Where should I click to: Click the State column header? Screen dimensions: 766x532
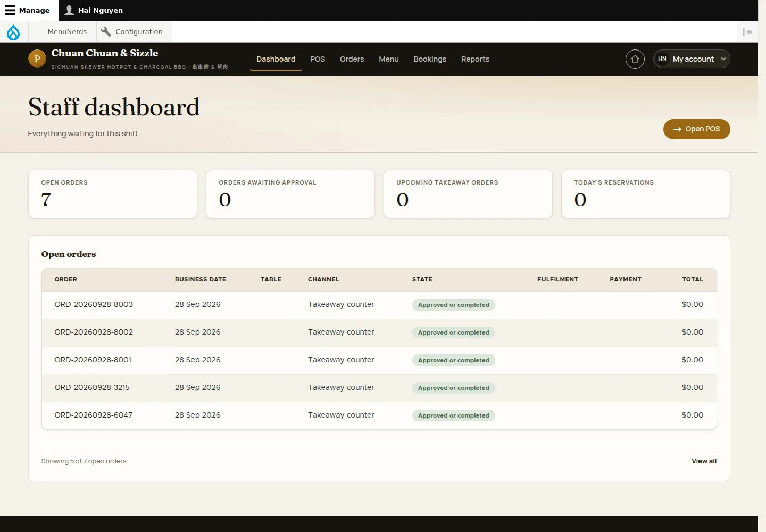point(422,279)
